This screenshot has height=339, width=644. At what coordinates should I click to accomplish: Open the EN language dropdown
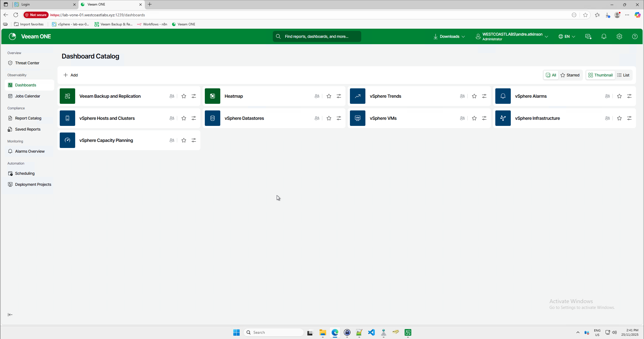coord(567,36)
